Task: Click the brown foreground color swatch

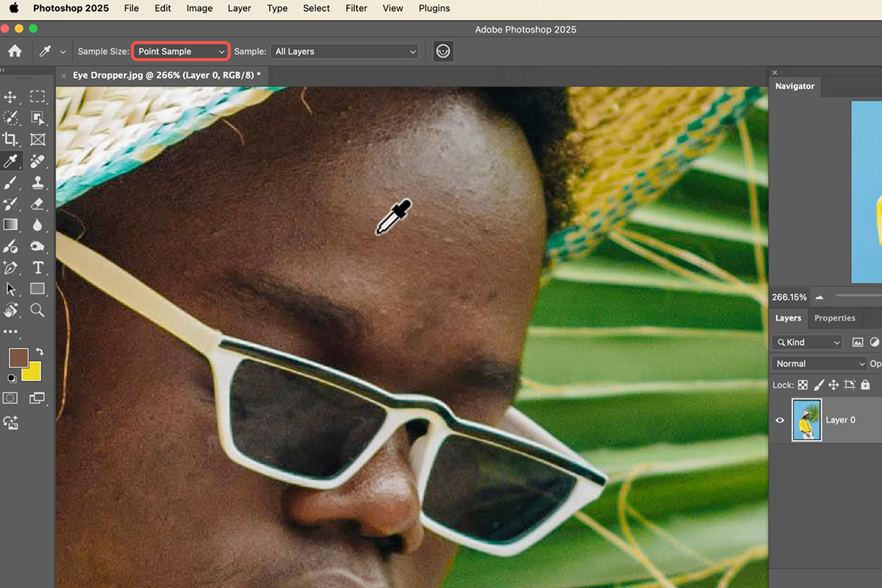Action: click(18, 358)
